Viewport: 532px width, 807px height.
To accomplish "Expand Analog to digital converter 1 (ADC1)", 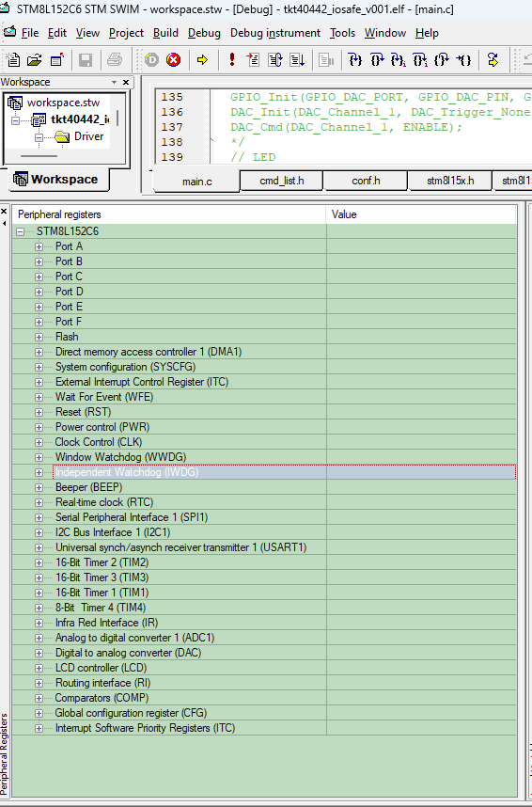I will [39, 638].
